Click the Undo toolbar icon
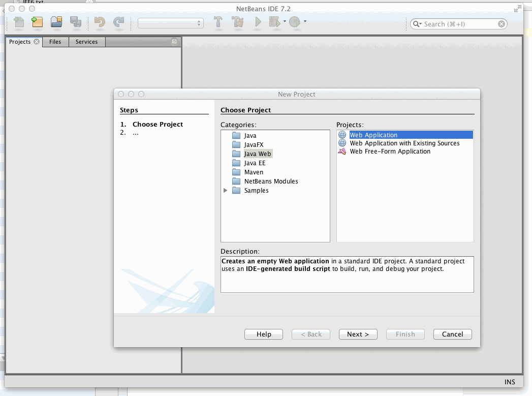This screenshot has width=532, height=396. [x=100, y=22]
